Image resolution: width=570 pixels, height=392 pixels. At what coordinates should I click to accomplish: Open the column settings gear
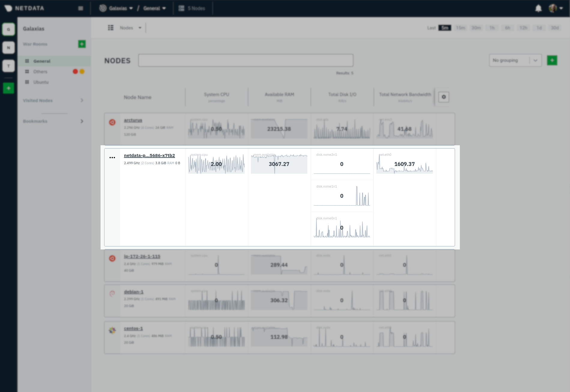[x=444, y=97]
